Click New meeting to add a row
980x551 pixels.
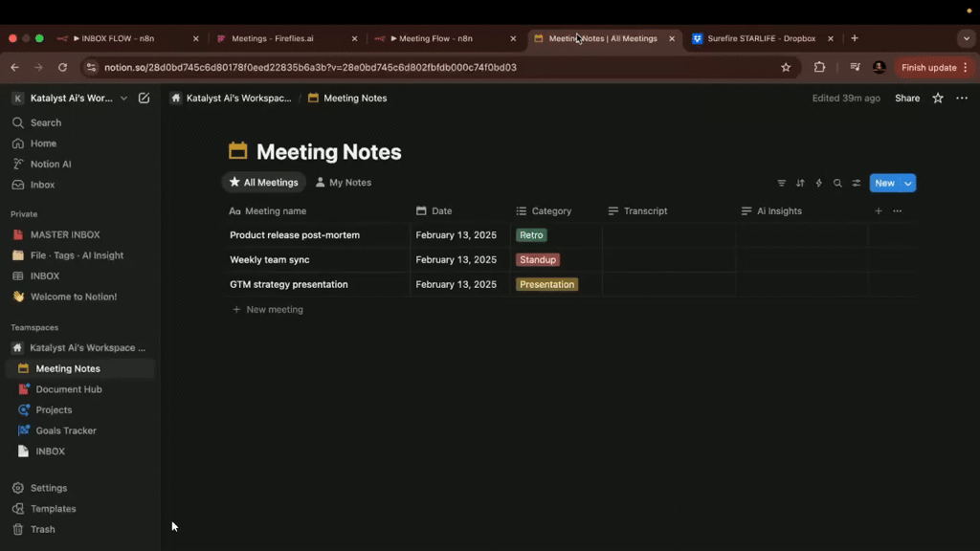[x=275, y=309]
